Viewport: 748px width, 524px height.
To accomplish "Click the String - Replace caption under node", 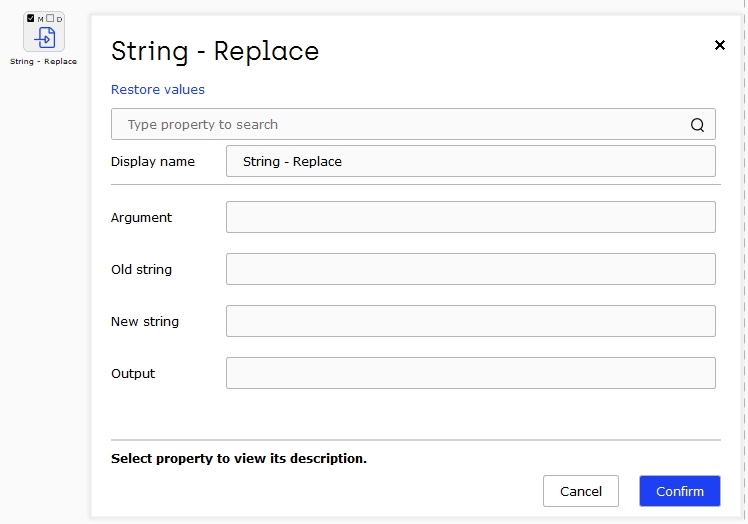I will click(x=43, y=62).
